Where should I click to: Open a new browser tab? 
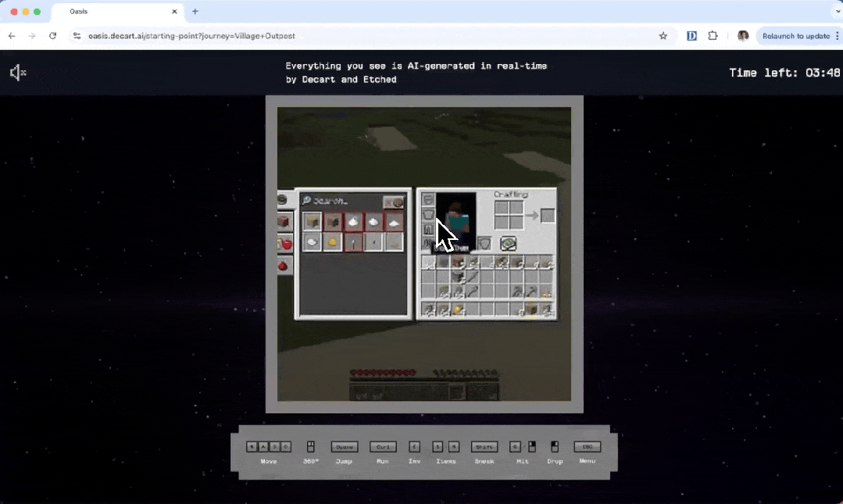click(x=195, y=12)
